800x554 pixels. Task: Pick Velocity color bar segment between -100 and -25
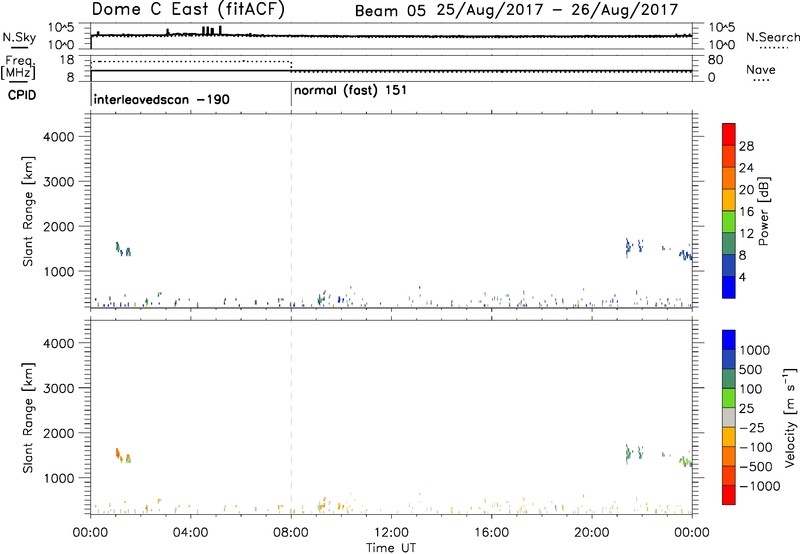pos(729,437)
